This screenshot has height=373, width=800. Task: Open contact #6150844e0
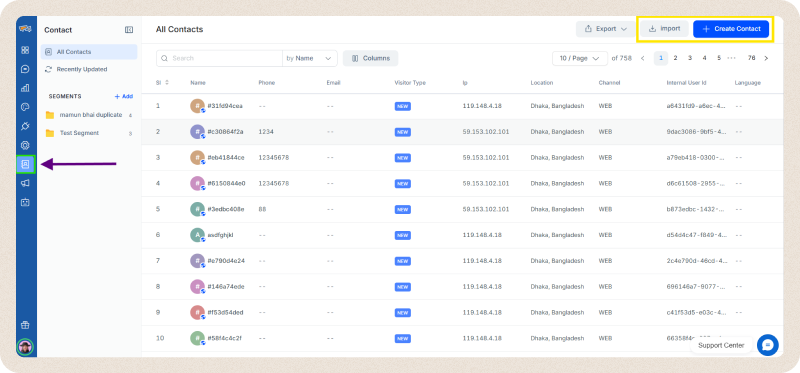point(226,183)
